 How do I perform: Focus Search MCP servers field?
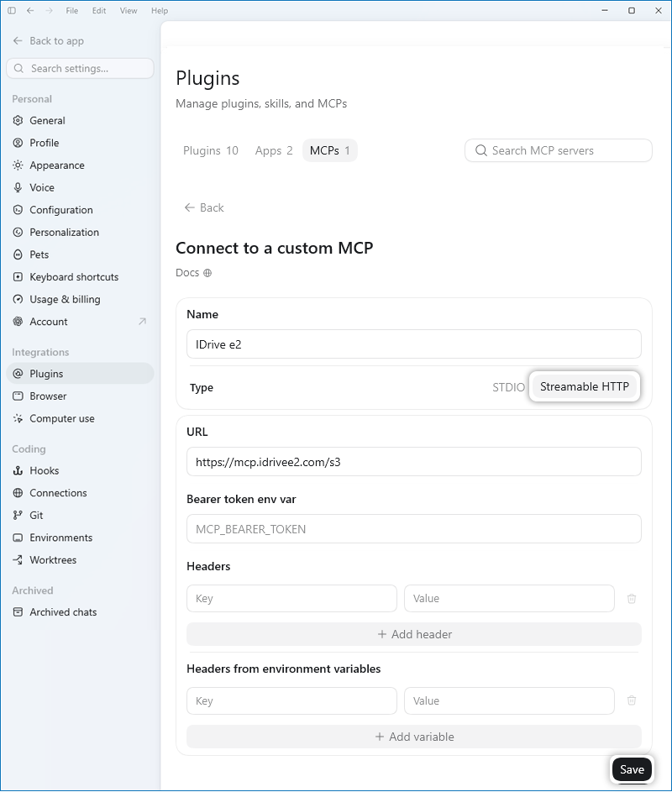tap(559, 150)
